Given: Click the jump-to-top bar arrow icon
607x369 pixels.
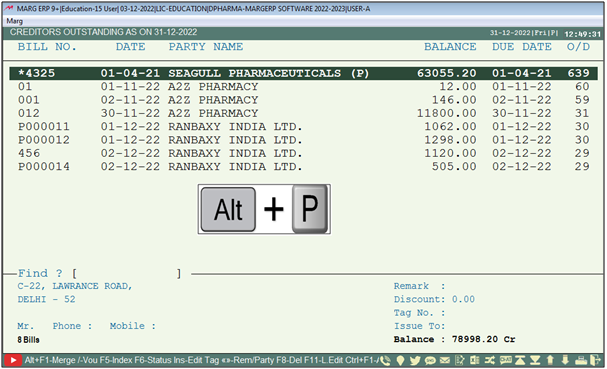Looking at the screenshot, I should (x=520, y=360).
